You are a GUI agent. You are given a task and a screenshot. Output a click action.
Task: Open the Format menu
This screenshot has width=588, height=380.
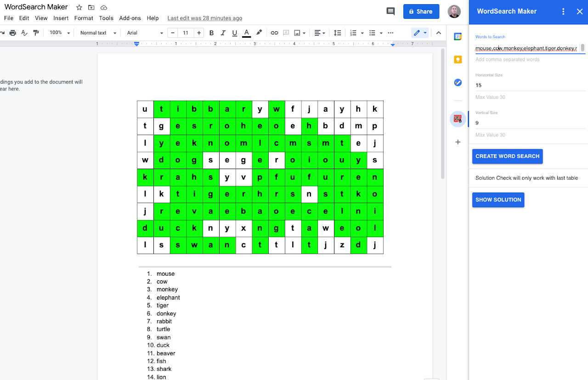(x=83, y=18)
